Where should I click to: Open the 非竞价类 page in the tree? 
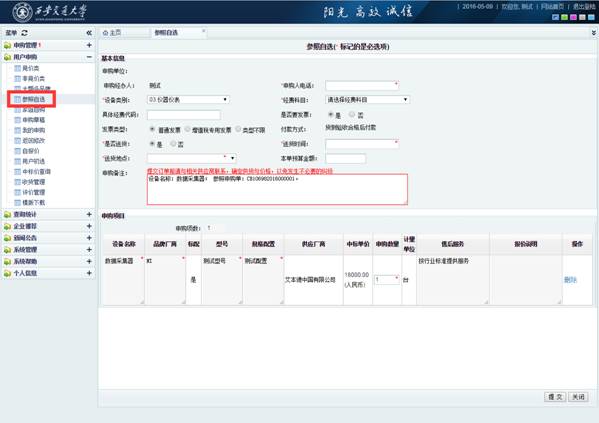(33, 79)
